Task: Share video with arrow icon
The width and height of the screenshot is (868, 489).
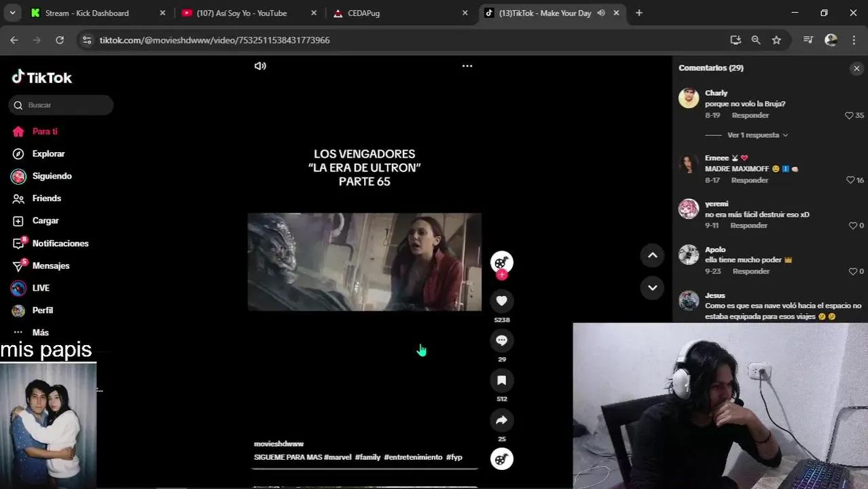Action: click(x=502, y=420)
